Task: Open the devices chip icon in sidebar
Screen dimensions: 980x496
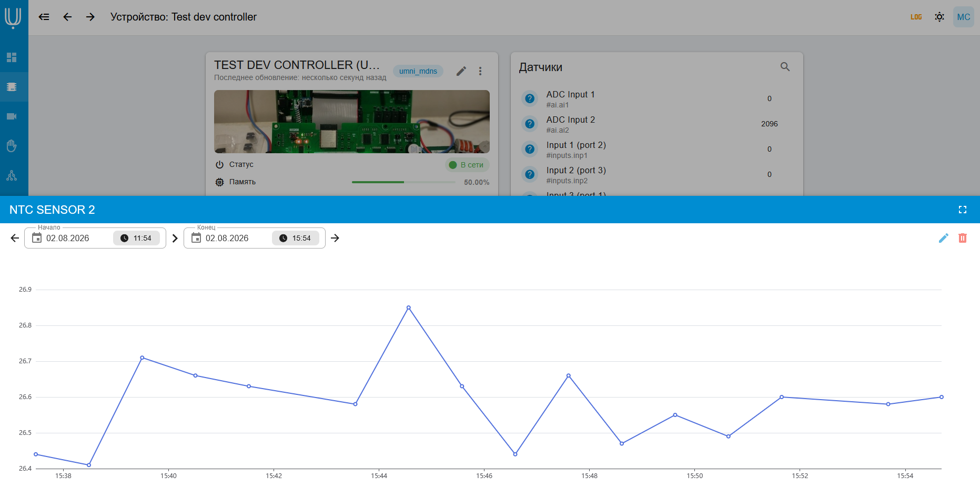Action: pos(12,87)
